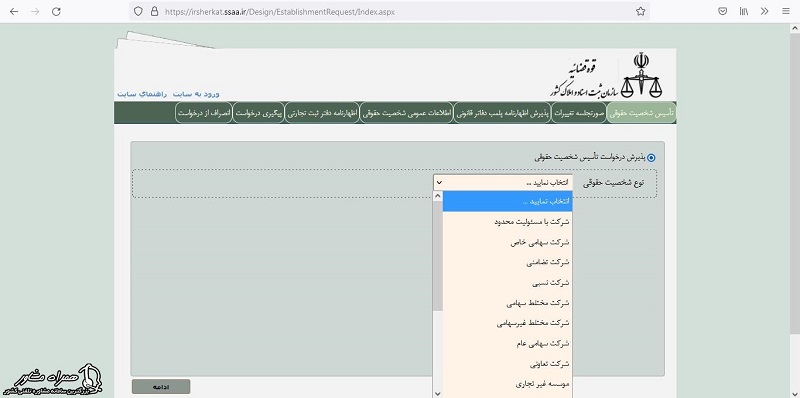Click the padlock site security icon
Screen dimensions: 800x398
(x=154, y=11)
